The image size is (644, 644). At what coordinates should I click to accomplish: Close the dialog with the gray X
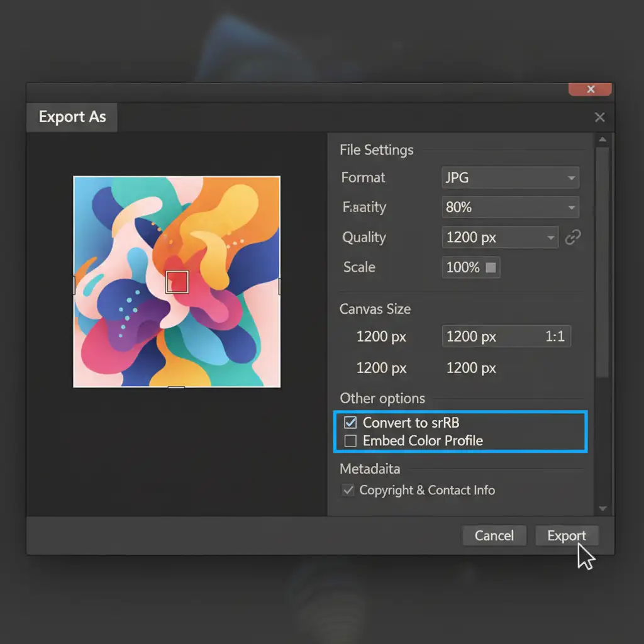(x=599, y=117)
